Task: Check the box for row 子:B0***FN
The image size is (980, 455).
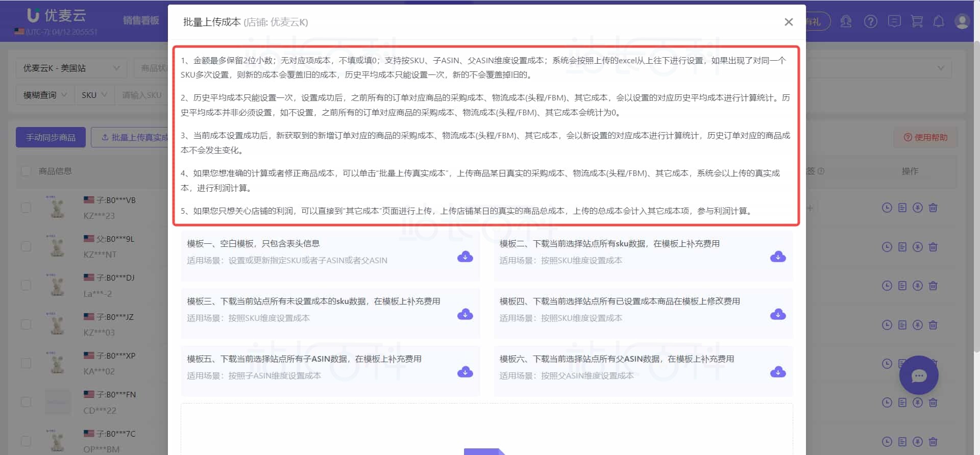Action: [x=26, y=402]
